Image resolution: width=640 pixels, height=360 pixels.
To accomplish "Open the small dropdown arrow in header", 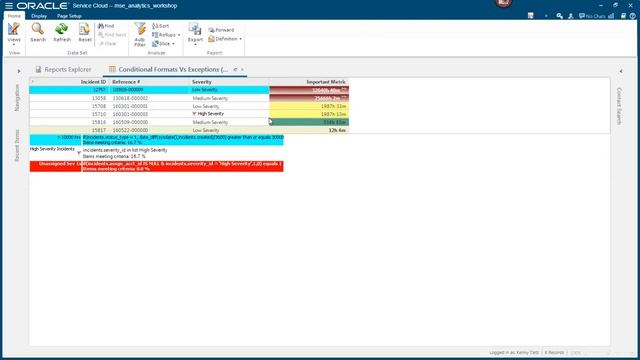I will (546, 16).
